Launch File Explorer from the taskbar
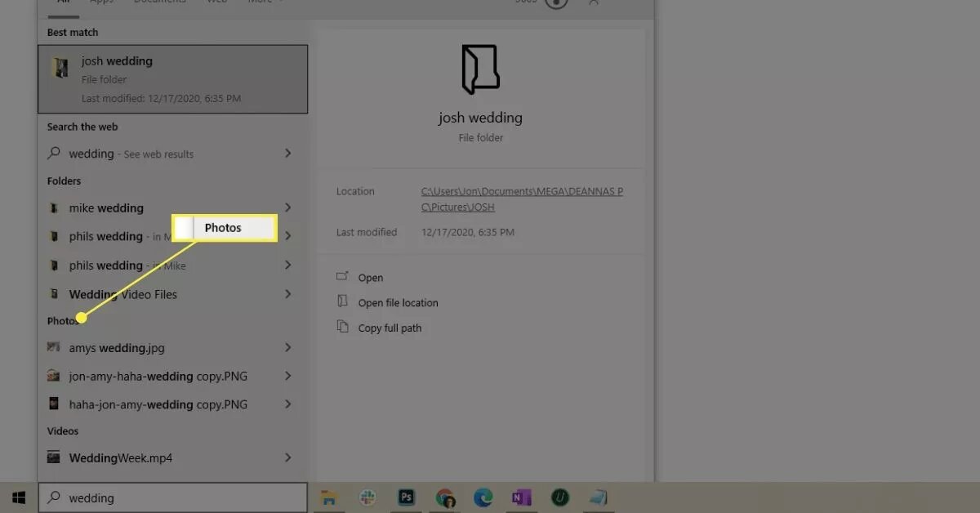 [329, 497]
